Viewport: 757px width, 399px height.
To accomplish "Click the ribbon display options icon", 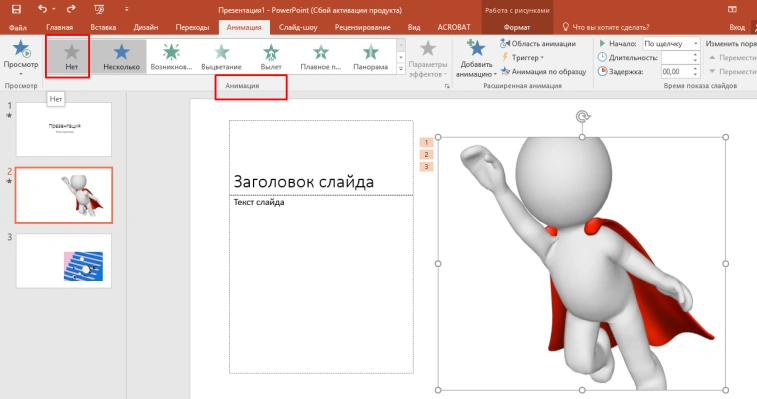I will (732, 9).
